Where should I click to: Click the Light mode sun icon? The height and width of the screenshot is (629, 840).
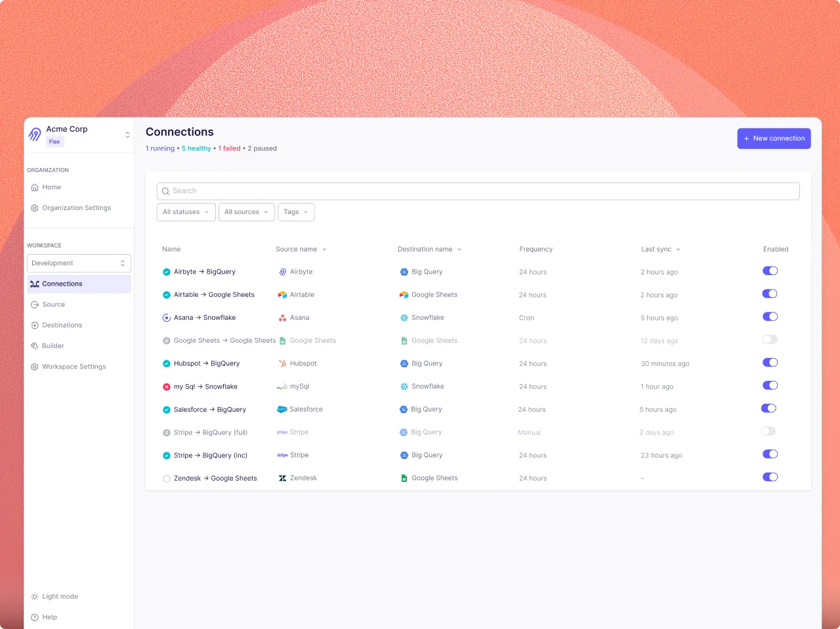[x=35, y=597]
